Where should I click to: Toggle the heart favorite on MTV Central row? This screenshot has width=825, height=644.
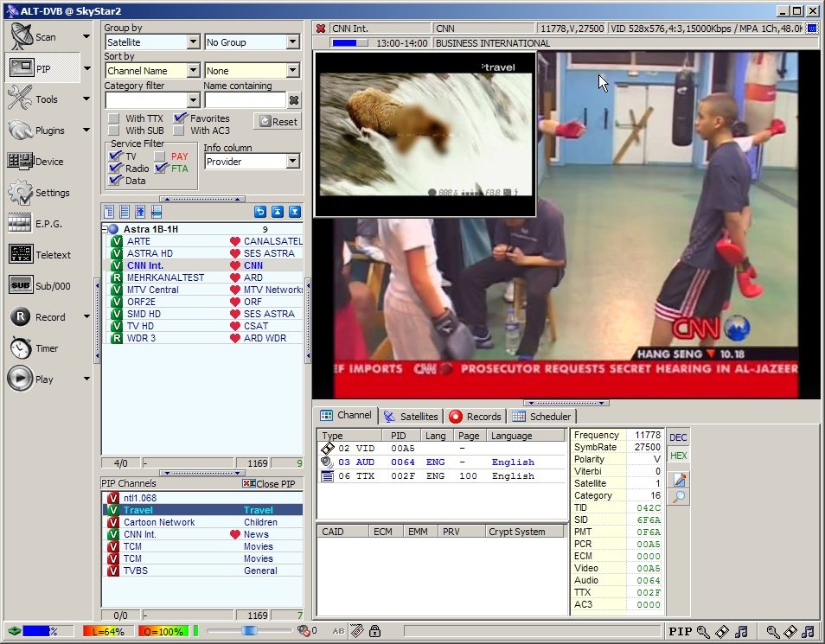(235, 290)
